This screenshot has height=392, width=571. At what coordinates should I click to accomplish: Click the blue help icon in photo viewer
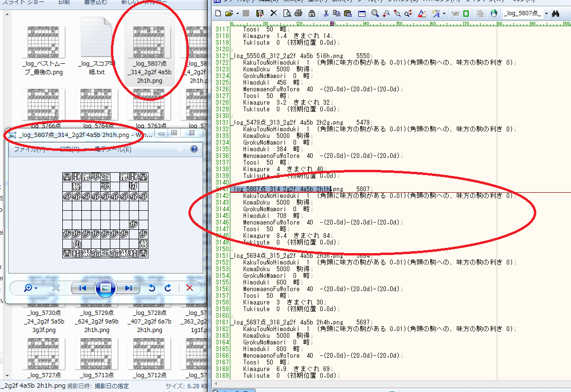tap(194, 149)
